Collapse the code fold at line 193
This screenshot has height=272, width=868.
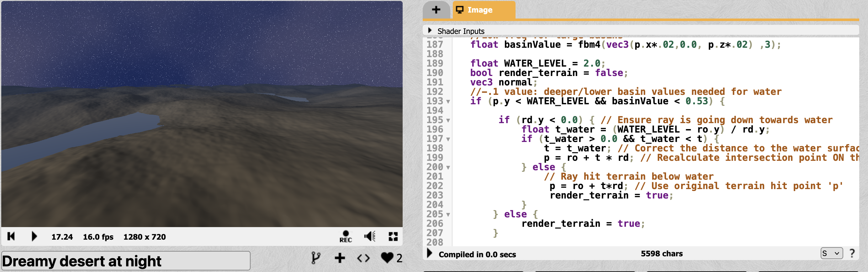448,101
